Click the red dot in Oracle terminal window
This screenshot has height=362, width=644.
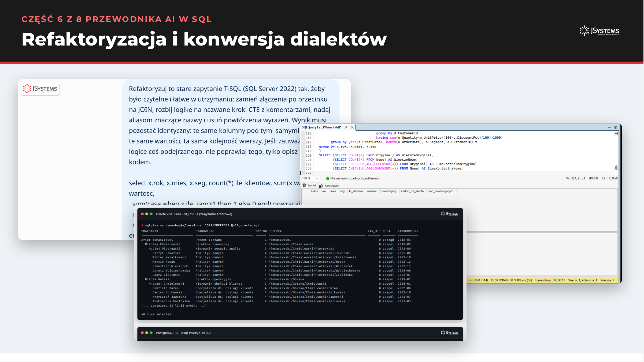click(142, 214)
